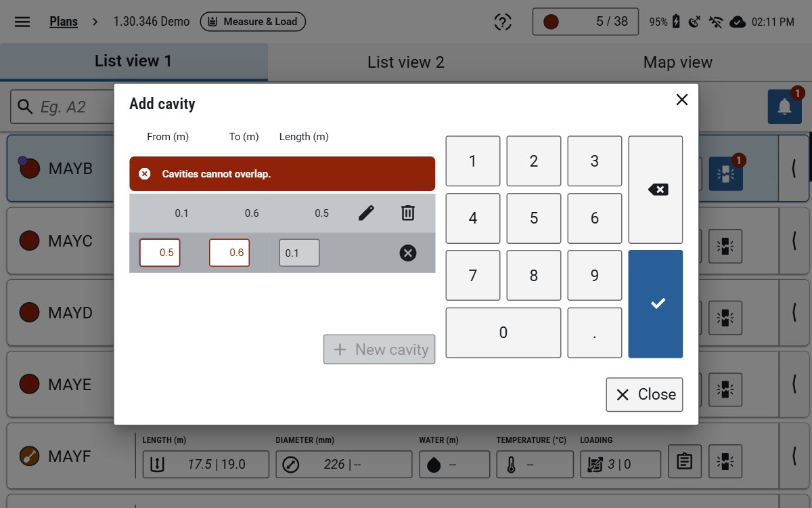Tap the backspace key on keypad
Image resolution: width=812 pixels, height=508 pixels.
point(656,190)
